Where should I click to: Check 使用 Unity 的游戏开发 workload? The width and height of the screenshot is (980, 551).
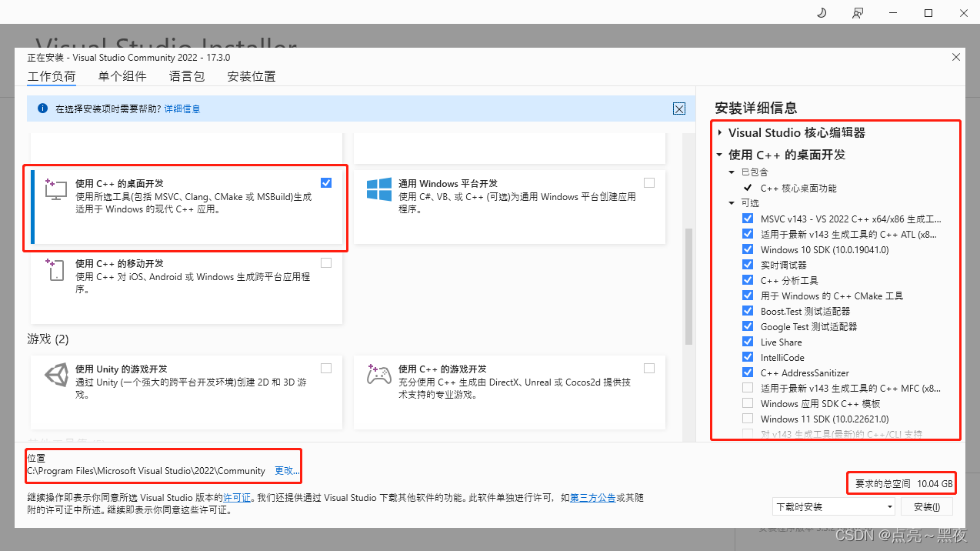tap(326, 368)
